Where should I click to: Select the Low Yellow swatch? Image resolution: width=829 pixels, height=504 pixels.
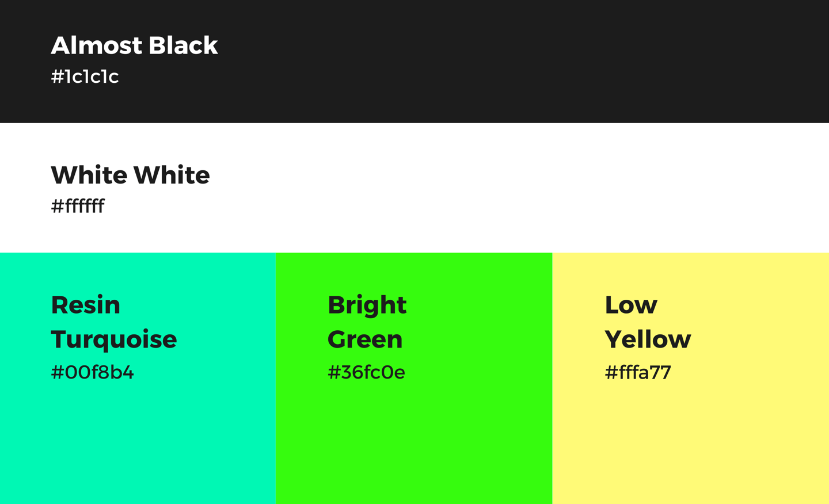690,378
